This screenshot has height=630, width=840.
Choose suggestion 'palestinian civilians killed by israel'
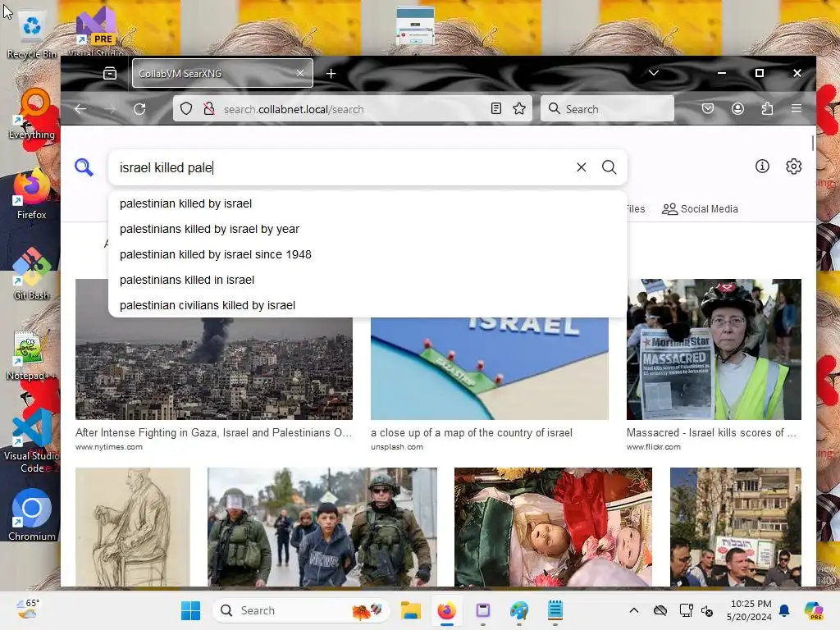[367, 305]
